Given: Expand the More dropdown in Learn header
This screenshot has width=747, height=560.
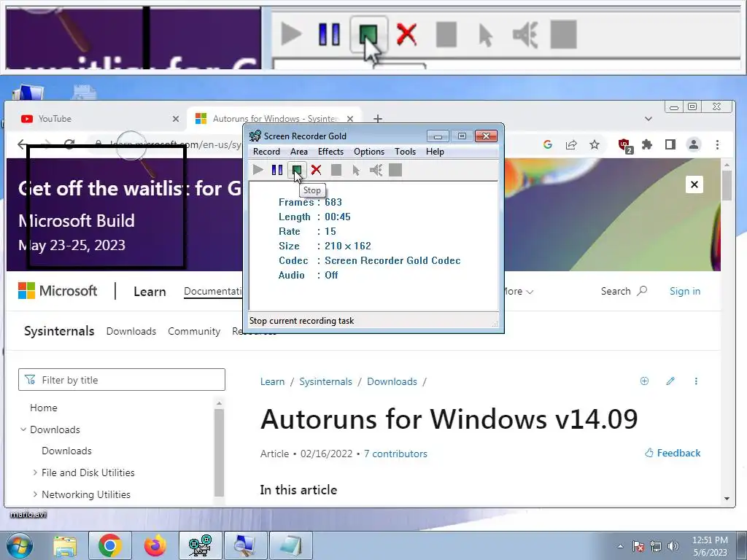Looking at the screenshot, I should tap(519, 292).
